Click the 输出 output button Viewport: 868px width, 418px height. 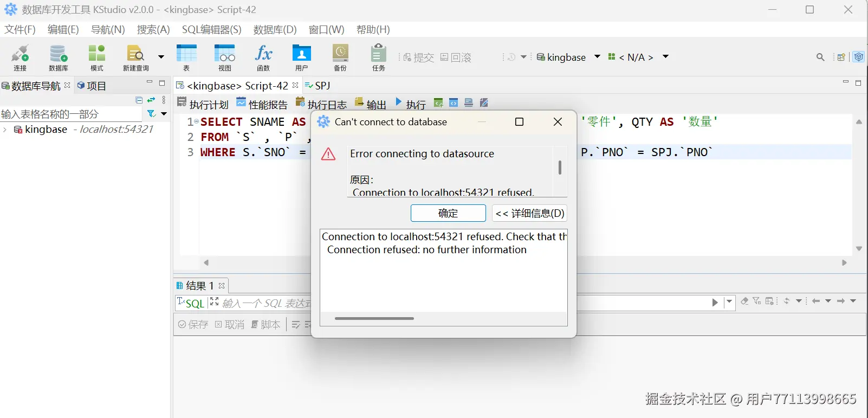pos(370,104)
